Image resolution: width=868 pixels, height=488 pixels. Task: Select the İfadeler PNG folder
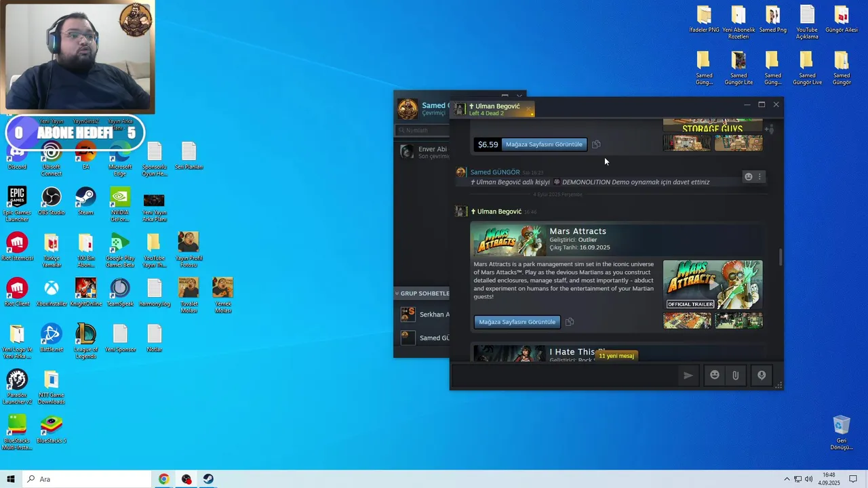click(704, 20)
